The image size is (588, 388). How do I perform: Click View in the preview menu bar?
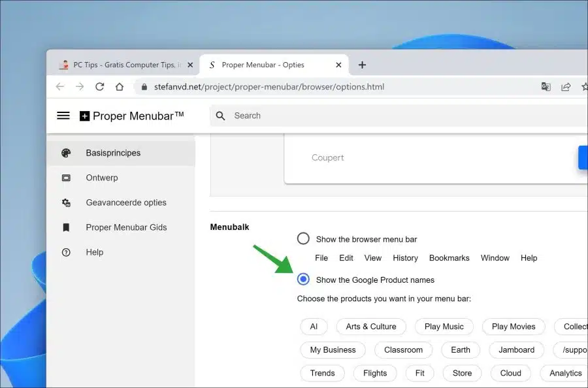pyautogui.click(x=373, y=258)
